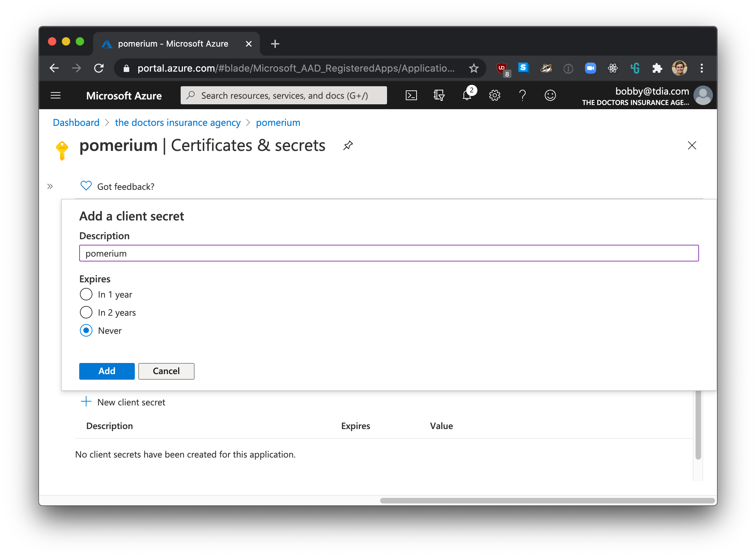Open Directory and subscription filter icon
This screenshot has height=557, width=756.
pyautogui.click(x=439, y=95)
